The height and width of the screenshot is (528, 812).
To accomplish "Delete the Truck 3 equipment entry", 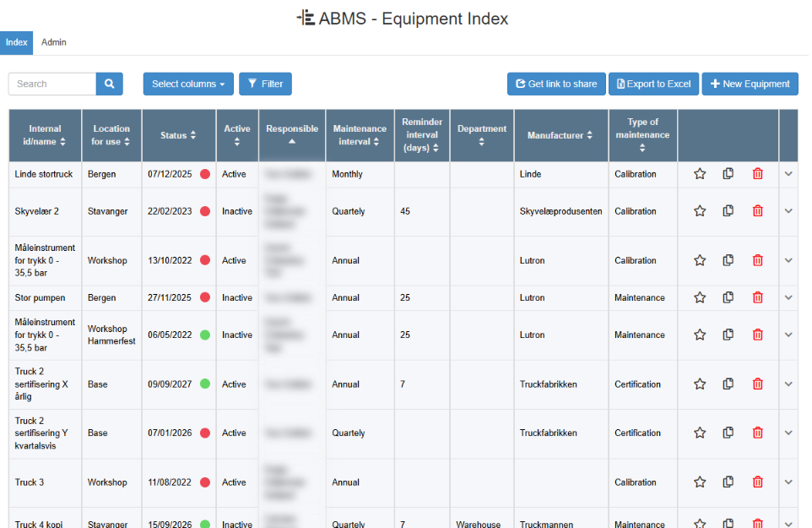I will pyautogui.click(x=758, y=482).
